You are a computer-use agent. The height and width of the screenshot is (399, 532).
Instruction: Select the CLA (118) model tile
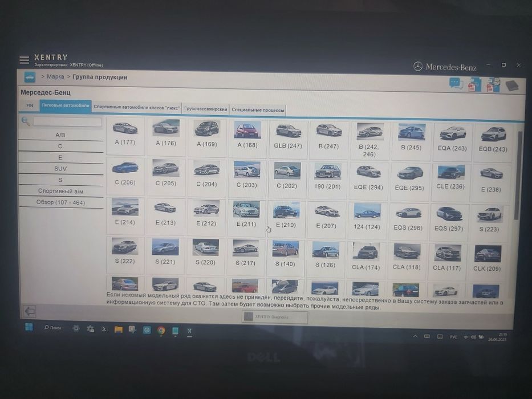click(407, 260)
